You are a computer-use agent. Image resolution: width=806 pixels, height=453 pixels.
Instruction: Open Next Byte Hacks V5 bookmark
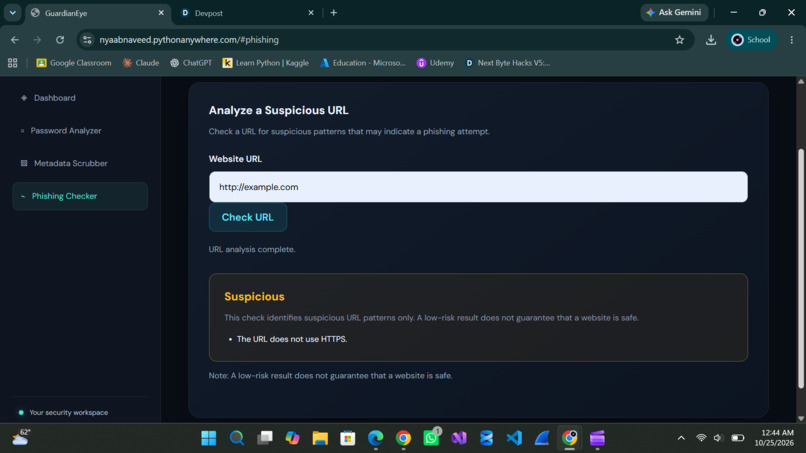[x=507, y=63]
